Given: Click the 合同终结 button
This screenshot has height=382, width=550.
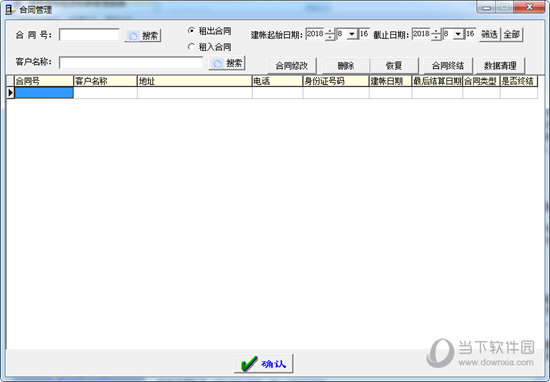Looking at the screenshot, I should click(x=448, y=66).
